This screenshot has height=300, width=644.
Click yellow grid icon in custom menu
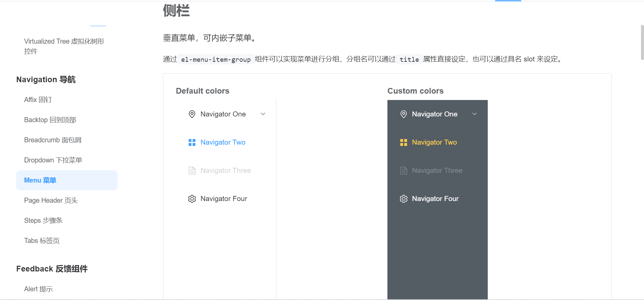click(404, 143)
